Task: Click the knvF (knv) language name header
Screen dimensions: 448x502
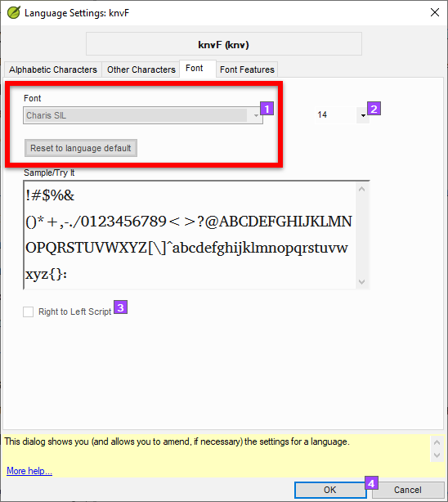Action: (x=224, y=44)
